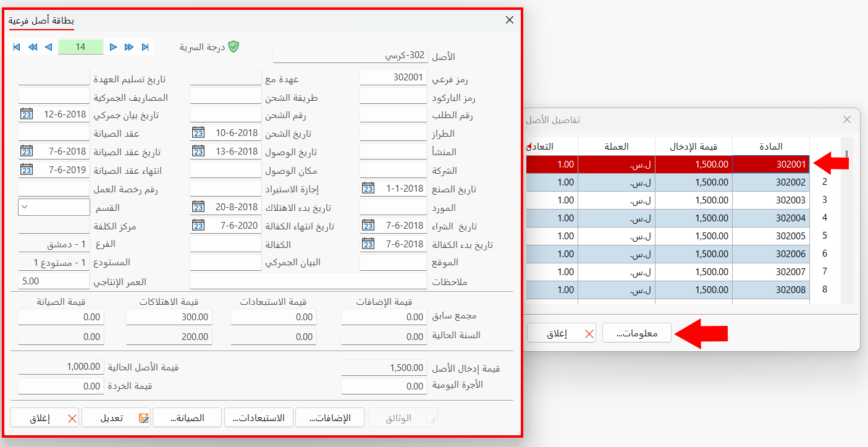Click the security level shield icon
868x447 pixels.
(233, 47)
